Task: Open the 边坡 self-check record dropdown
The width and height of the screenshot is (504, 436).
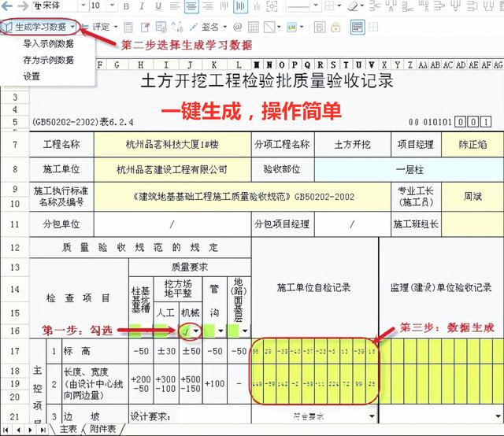Action: 372,416
